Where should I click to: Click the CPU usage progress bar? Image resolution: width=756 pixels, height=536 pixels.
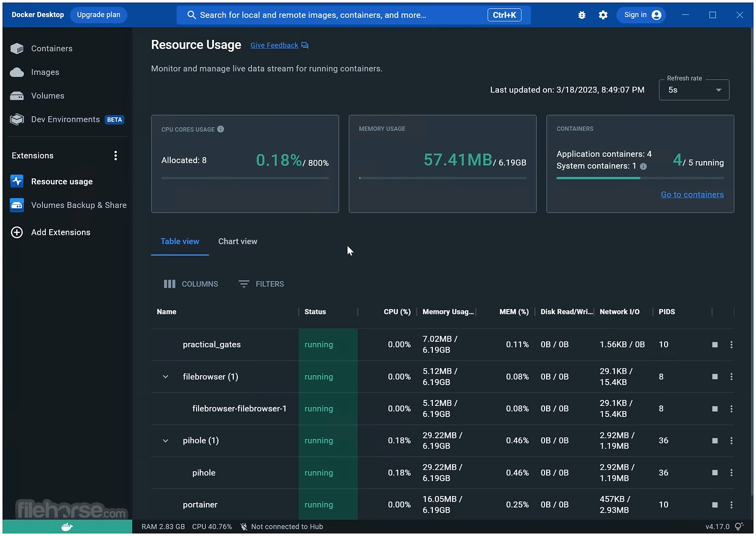coord(245,178)
